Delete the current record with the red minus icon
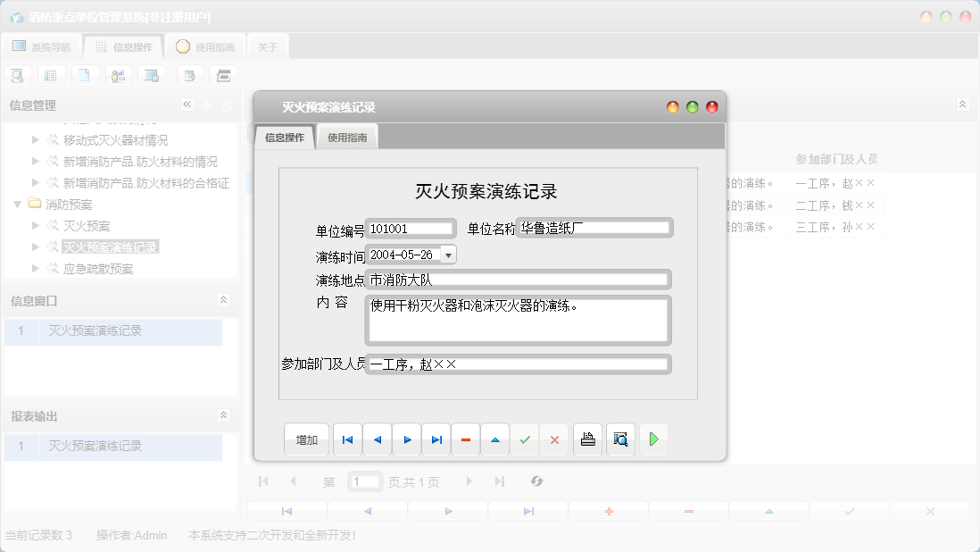 point(466,439)
